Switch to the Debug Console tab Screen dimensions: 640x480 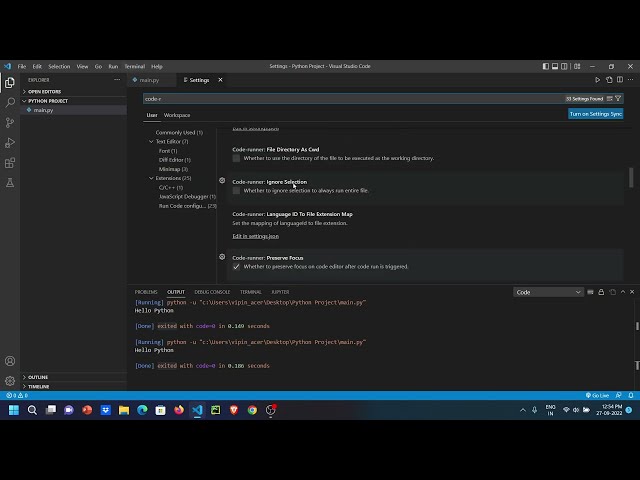pos(212,292)
